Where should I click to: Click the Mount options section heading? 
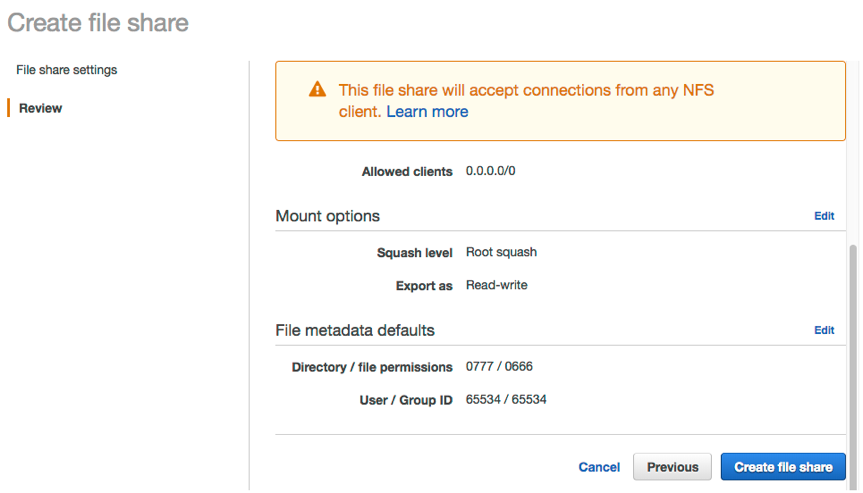click(x=327, y=216)
